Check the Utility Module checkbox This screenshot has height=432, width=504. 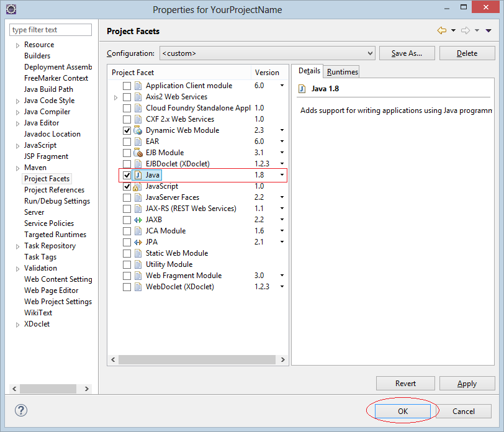tap(127, 264)
